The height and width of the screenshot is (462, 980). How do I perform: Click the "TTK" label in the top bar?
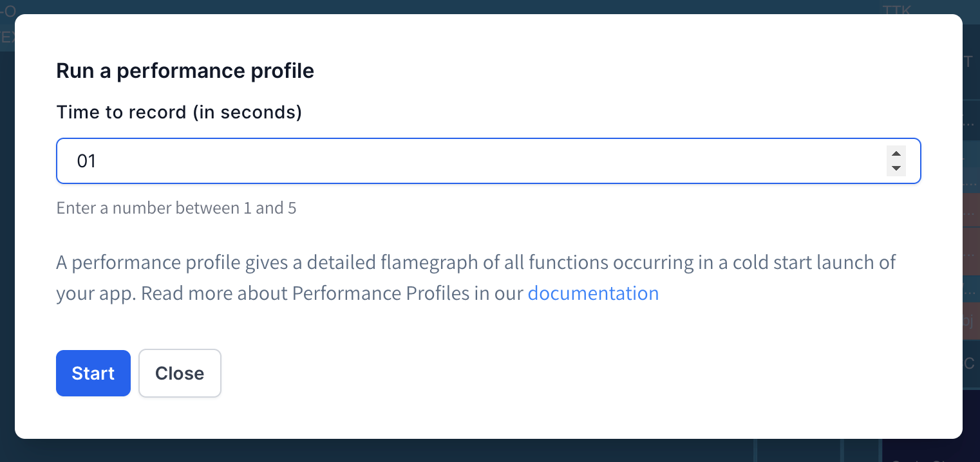point(896,10)
